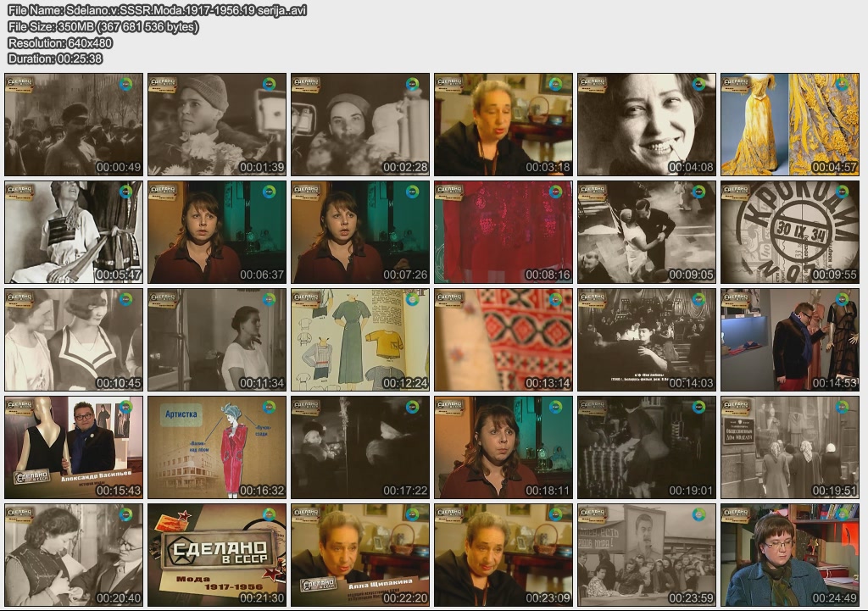Open the thumbnail timestamped 00:00:49
Screen dimensions: 868x611
pyautogui.click(x=74, y=125)
